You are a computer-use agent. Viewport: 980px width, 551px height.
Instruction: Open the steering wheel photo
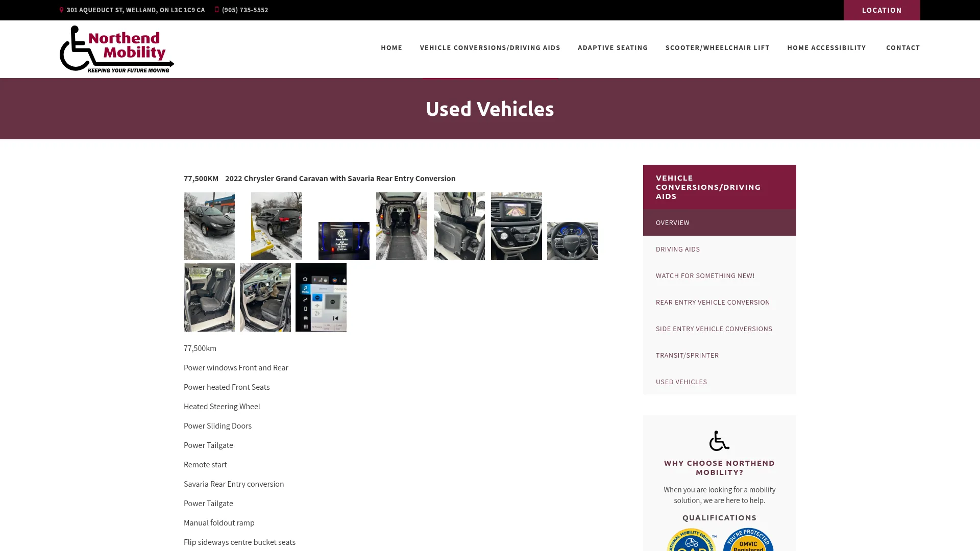click(573, 241)
